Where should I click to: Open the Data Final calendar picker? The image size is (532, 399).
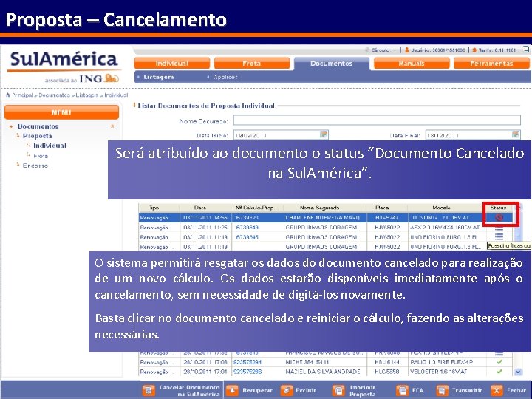[516, 134]
